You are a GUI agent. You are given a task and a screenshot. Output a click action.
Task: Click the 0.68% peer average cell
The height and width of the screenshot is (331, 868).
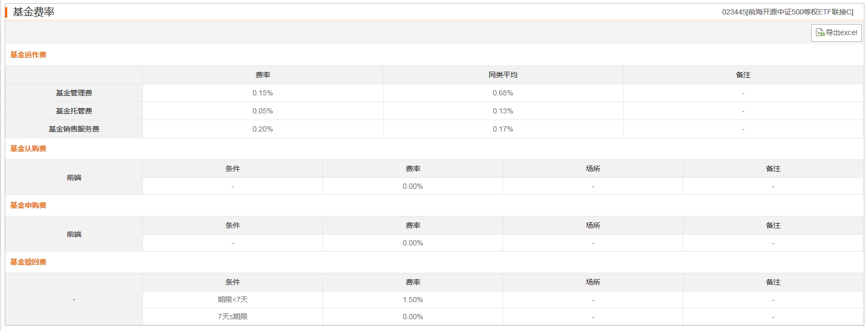tap(503, 93)
